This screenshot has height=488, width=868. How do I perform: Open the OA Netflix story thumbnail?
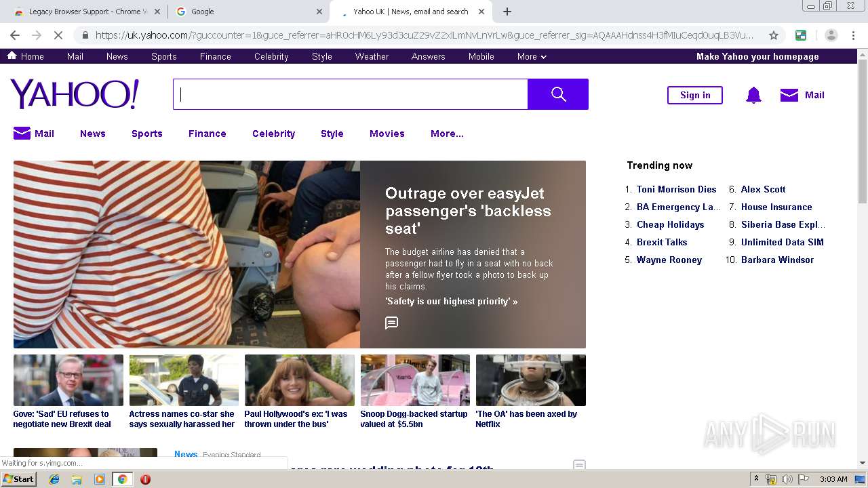pos(530,380)
